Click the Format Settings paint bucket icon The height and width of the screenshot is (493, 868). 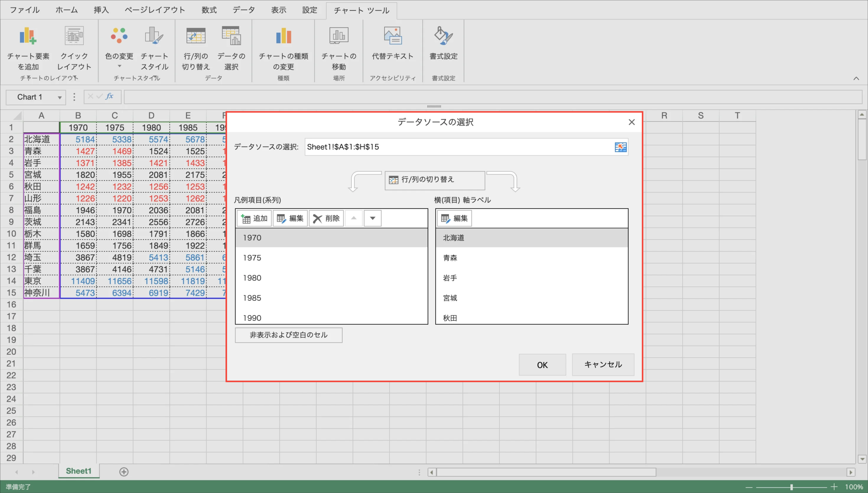pyautogui.click(x=443, y=36)
